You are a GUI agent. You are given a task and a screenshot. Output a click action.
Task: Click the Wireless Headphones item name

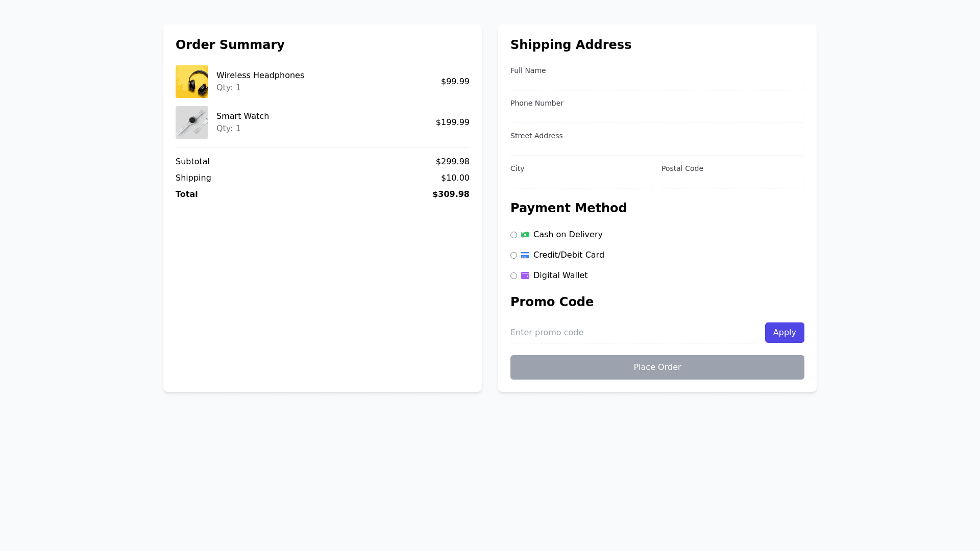(260, 76)
